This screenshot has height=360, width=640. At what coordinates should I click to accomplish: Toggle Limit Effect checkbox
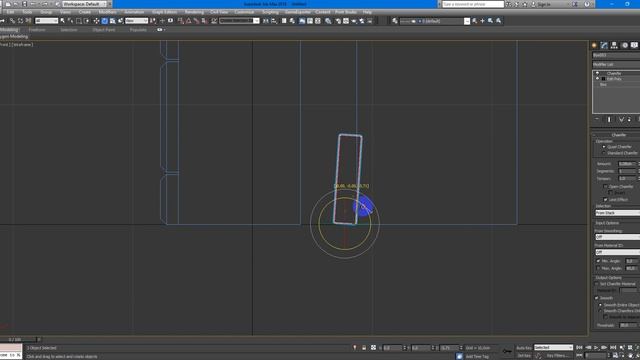[x=605, y=200]
